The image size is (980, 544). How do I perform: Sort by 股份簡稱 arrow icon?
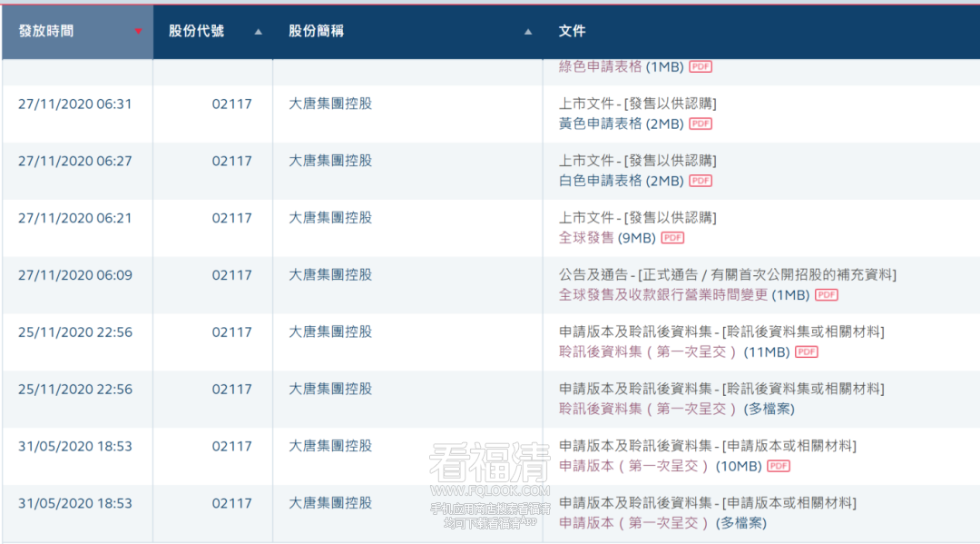[x=528, y=31]
